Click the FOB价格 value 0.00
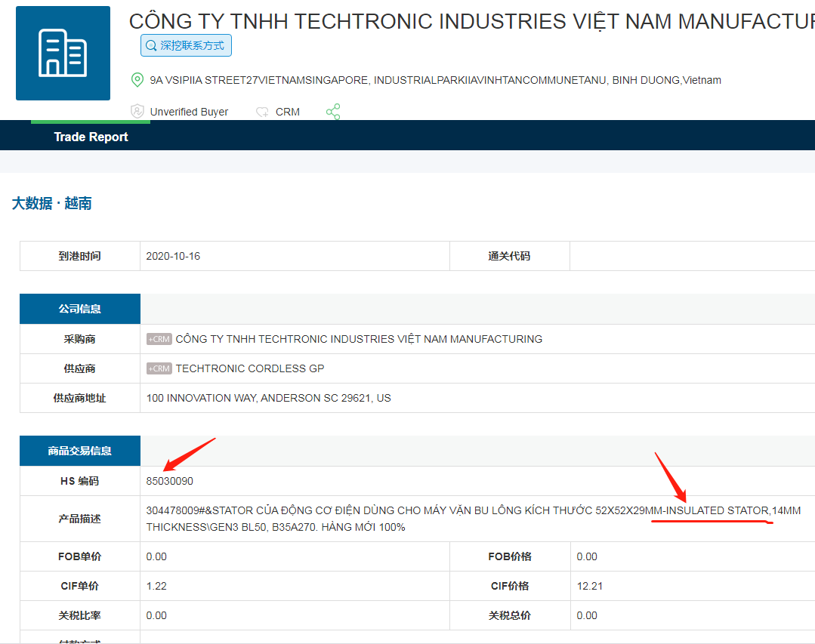Viewport: 815px width, 644px height. click(x=587, y=556)
